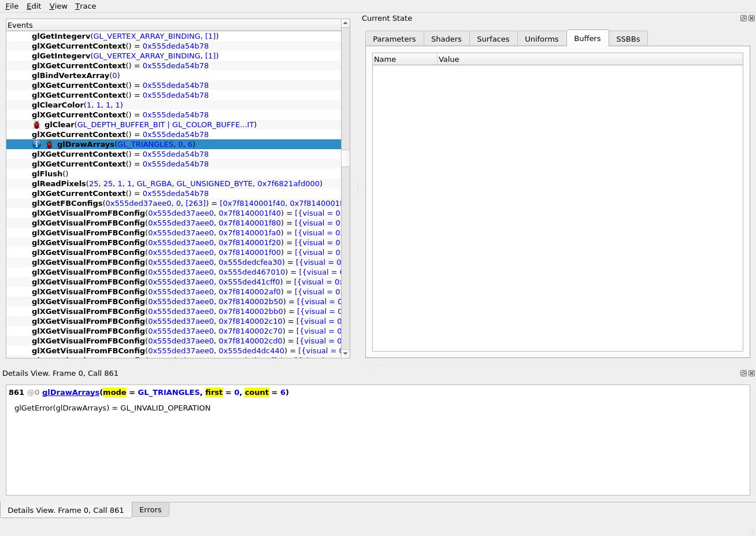Image resolution: width=756 pixels, height=536 pixels.
Task: Select the glXGetCurrentContext row just above glFlush()
Action: coord(173,164)
